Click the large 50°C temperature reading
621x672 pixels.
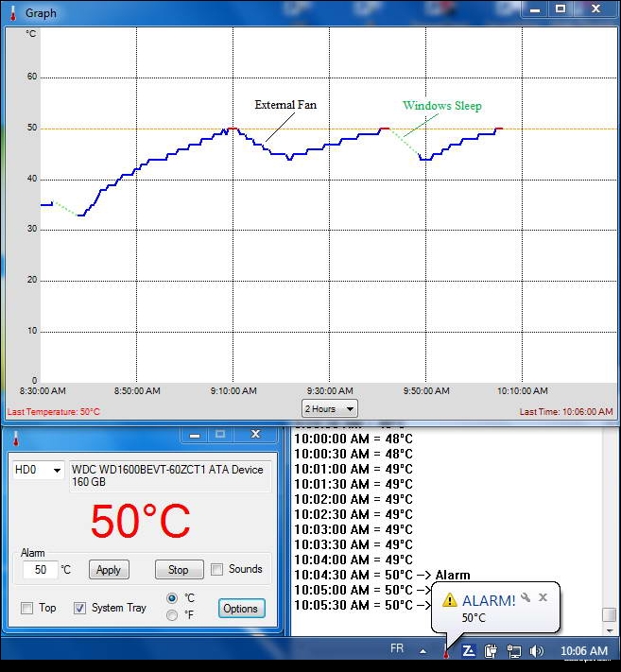(141, 521)
